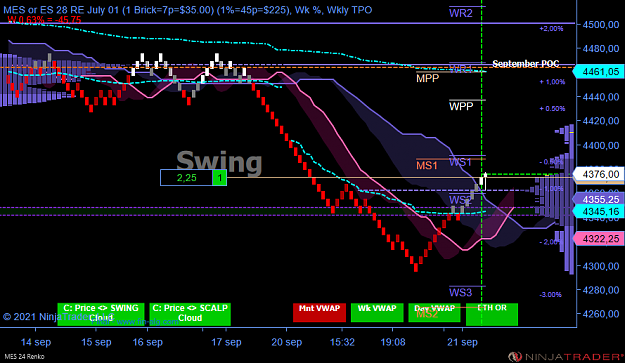Click the 17 sep date label
This screenshot has height=363, width=625.
click(x=226, y=342)
